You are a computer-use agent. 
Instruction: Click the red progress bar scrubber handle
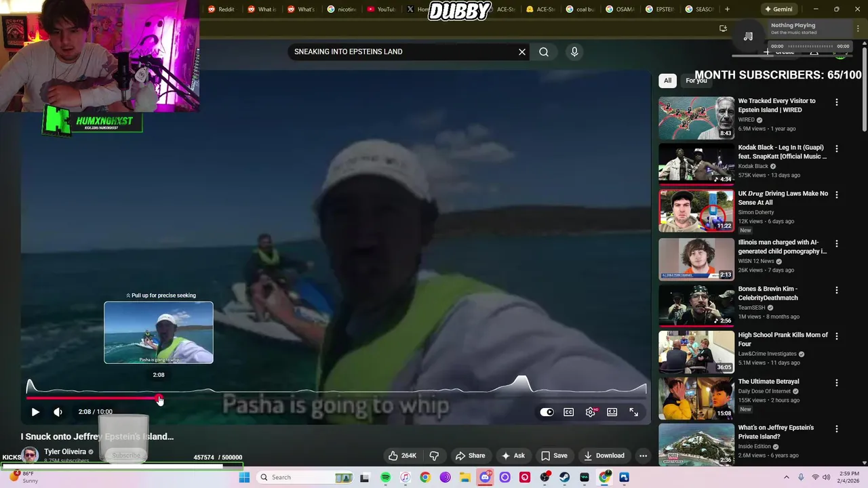159,399
